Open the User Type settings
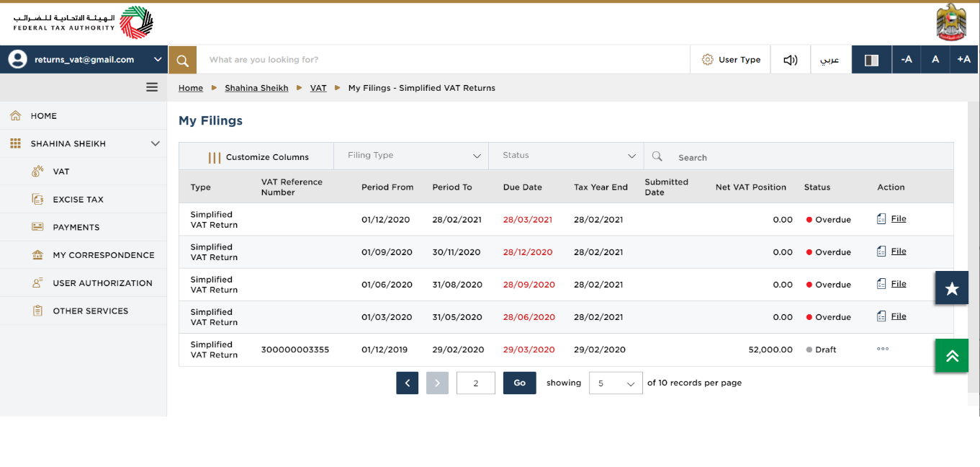The width and height of the screenshot is (980, 467). (x=731, y=60)
